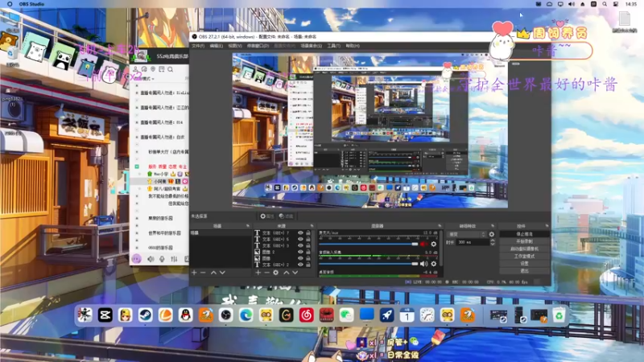
Task: Move the scene up in the Scenes panel
Action: [x=213, y=273]
